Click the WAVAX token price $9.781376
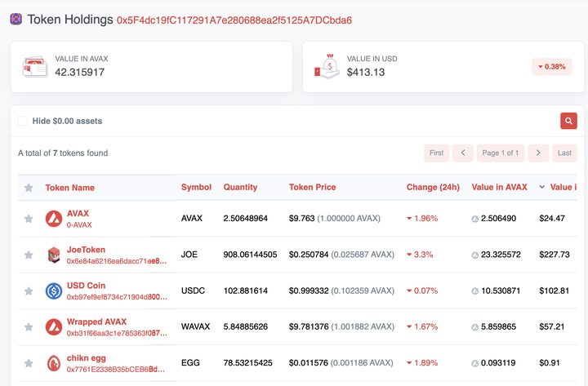The height and width of the screenshot is (386, 588). point(309,326)
